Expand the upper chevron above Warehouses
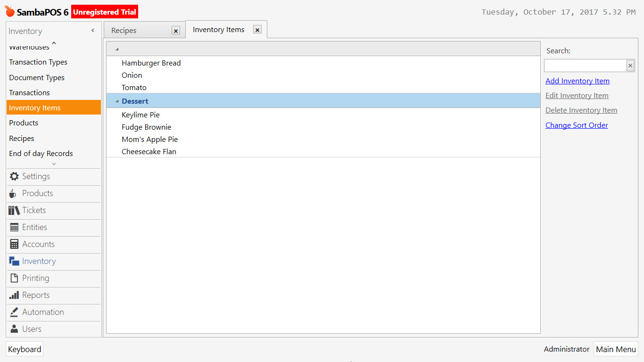 click(53, 43)
